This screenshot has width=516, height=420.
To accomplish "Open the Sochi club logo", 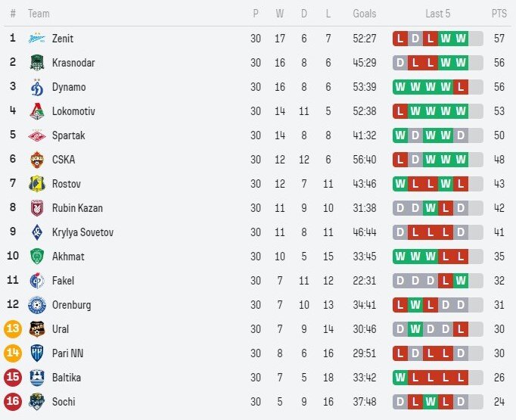I will pos(37,402).
